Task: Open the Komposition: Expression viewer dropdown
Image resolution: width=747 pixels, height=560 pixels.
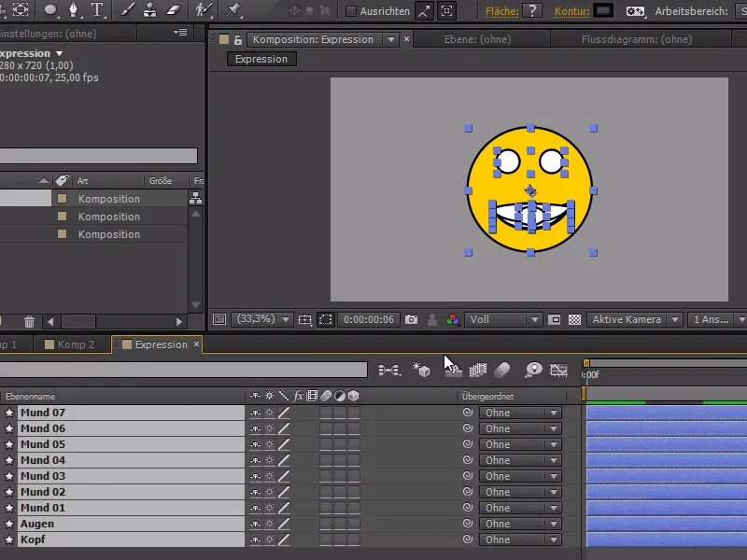Action: coord(391,39)
